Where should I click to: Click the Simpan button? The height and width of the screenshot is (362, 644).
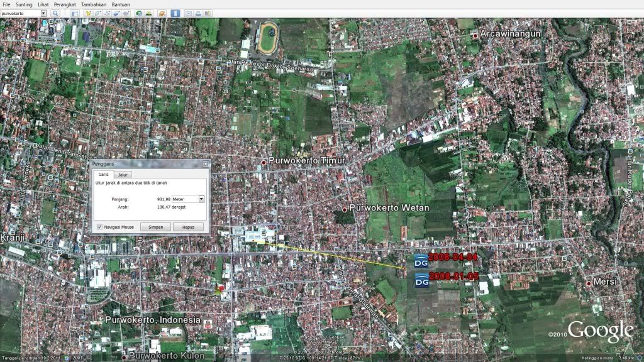tap(156, 227)
